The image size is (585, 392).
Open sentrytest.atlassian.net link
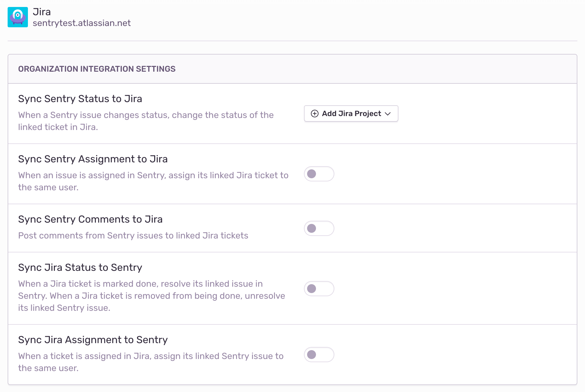point(82,23)
